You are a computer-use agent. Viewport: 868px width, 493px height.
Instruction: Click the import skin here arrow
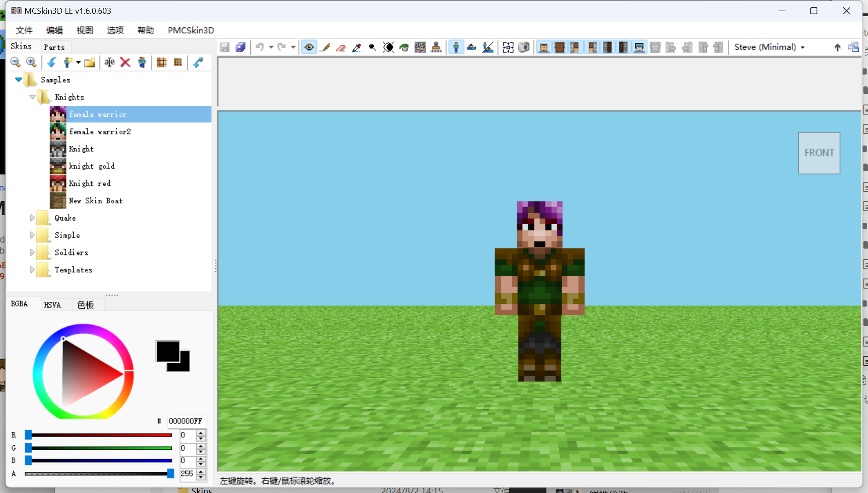[x=52, y=62]
